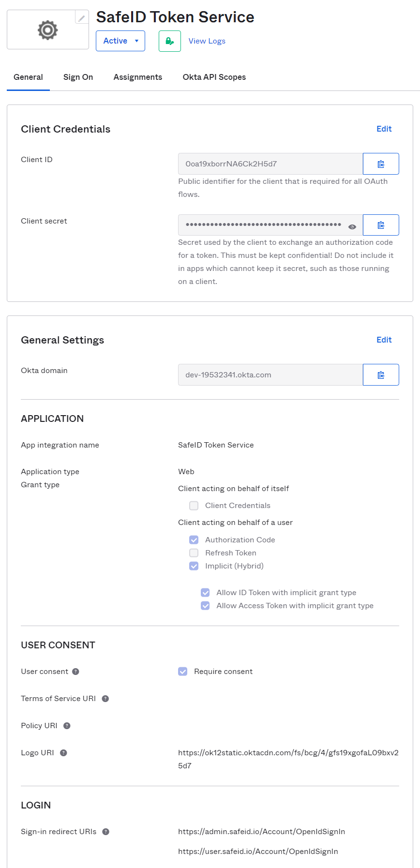
Task: Open the Active status dropdown
Action: [120, 41]
